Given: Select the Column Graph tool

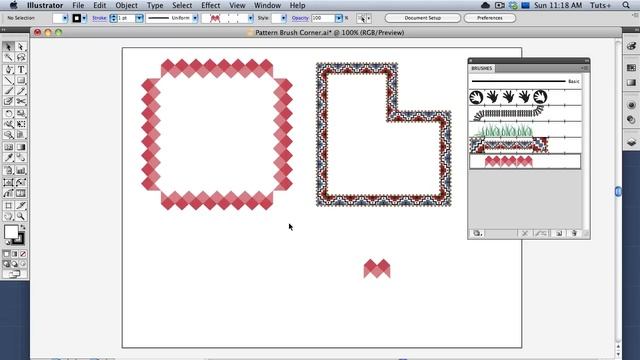Looking at the screenshot, I should 21,170.
